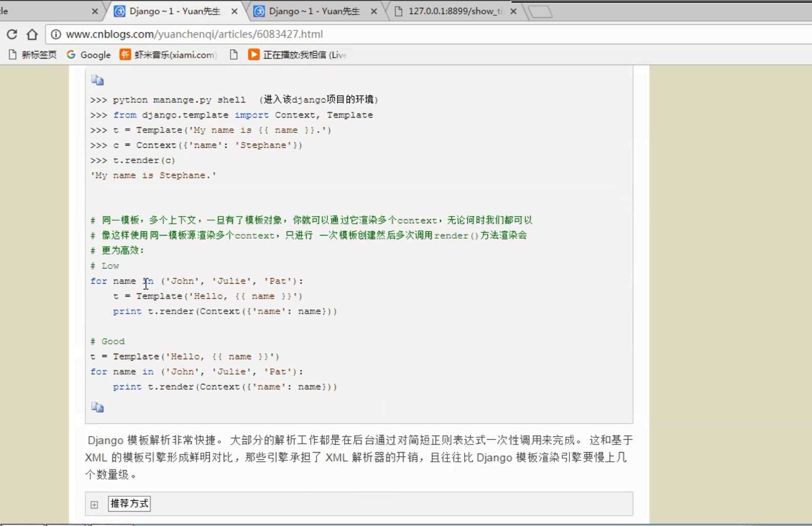Close the first Django~1 - Yuan先生 tab
The height and width of the screenshot is (526, 812).
234,11
